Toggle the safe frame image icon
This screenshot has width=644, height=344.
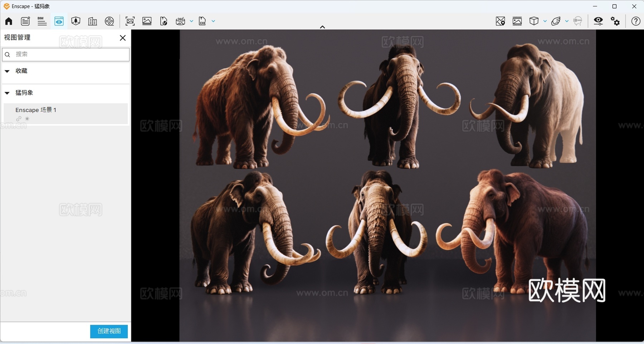tap(517, 21)
